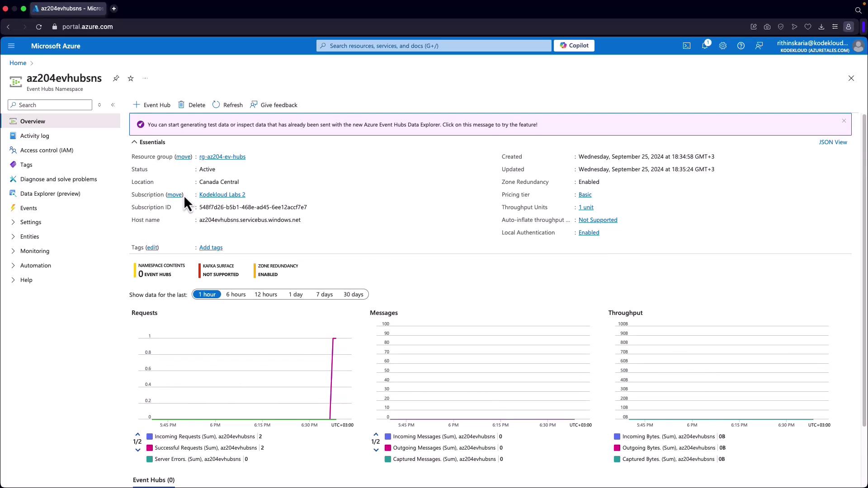This screenshot has height=488, width=868.
Task: Open the portal hamburger menu
Action: pyautogui.click(x=11, y=46)
